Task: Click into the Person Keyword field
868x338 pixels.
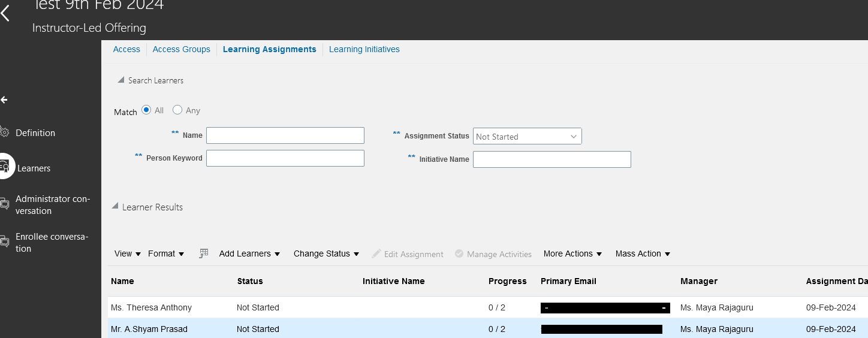Action: [285, 158]
